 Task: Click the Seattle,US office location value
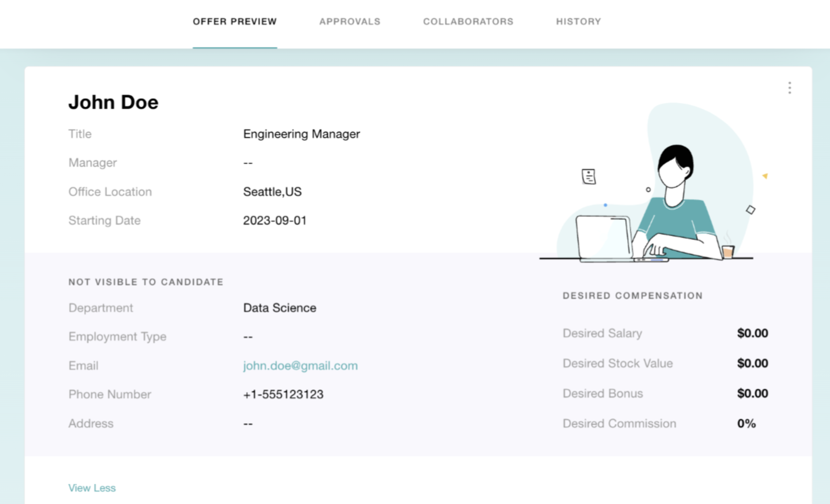[x=272, y=192]
